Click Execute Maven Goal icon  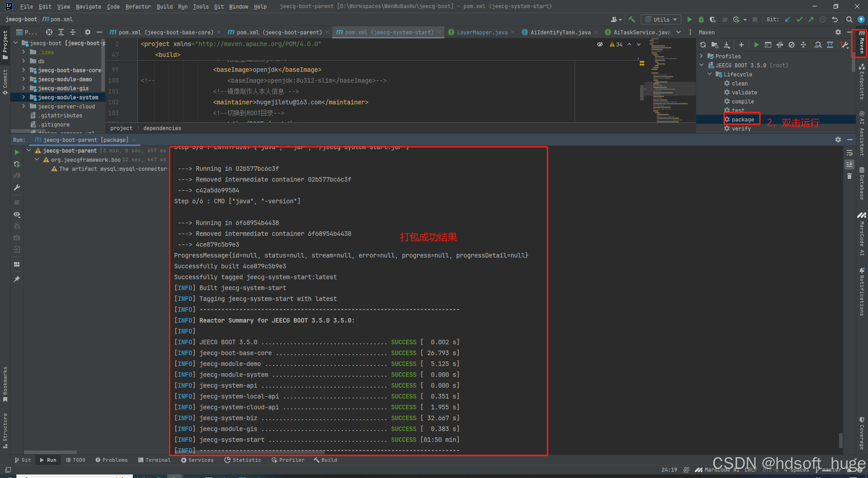click(x=768, y=45)
